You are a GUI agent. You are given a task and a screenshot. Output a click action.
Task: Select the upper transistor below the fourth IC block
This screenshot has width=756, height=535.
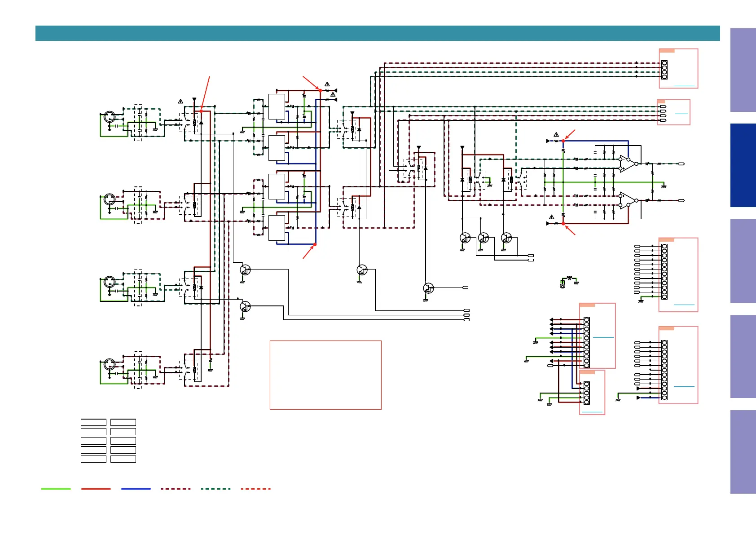point(245,270)
